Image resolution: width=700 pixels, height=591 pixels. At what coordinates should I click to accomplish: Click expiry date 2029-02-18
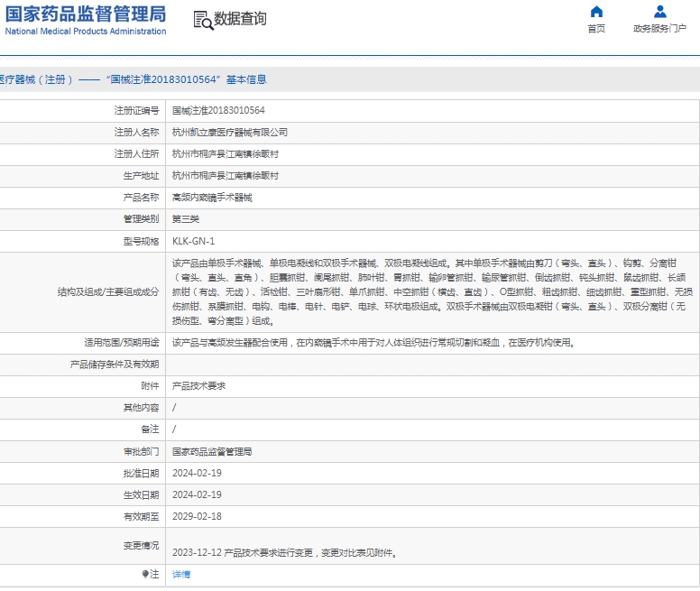pyautogui.click(x=197, y=516)
